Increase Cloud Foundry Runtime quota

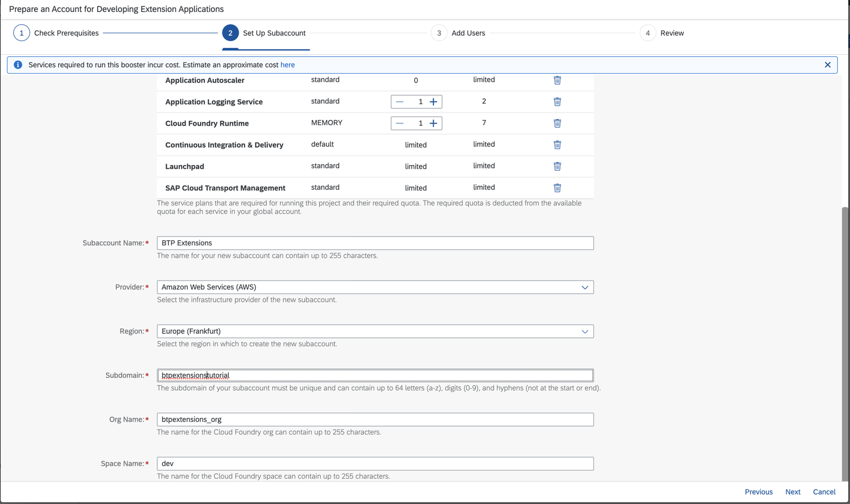433,123
